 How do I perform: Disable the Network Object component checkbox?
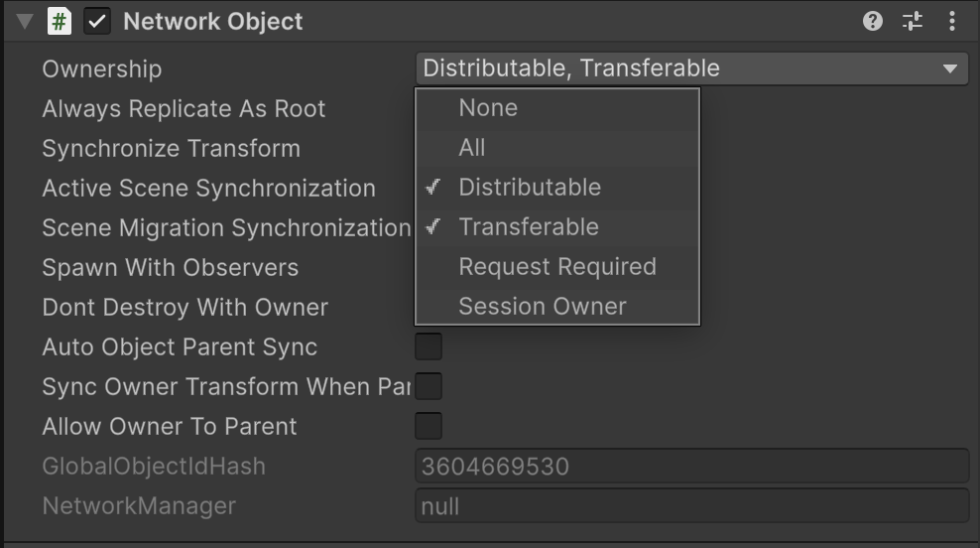click(97, 21)
